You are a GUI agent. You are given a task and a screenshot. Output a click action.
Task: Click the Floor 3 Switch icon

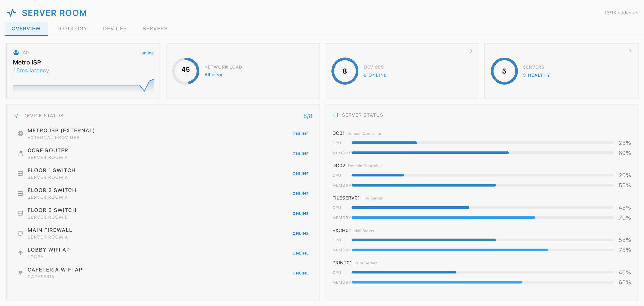coord(20,213)
